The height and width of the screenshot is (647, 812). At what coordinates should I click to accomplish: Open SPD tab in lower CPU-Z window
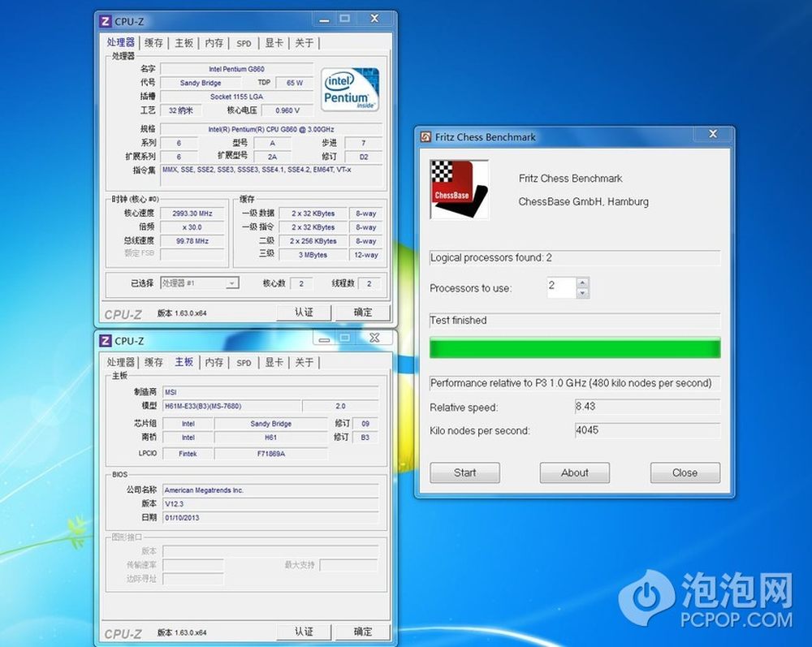tap(244, 363)
